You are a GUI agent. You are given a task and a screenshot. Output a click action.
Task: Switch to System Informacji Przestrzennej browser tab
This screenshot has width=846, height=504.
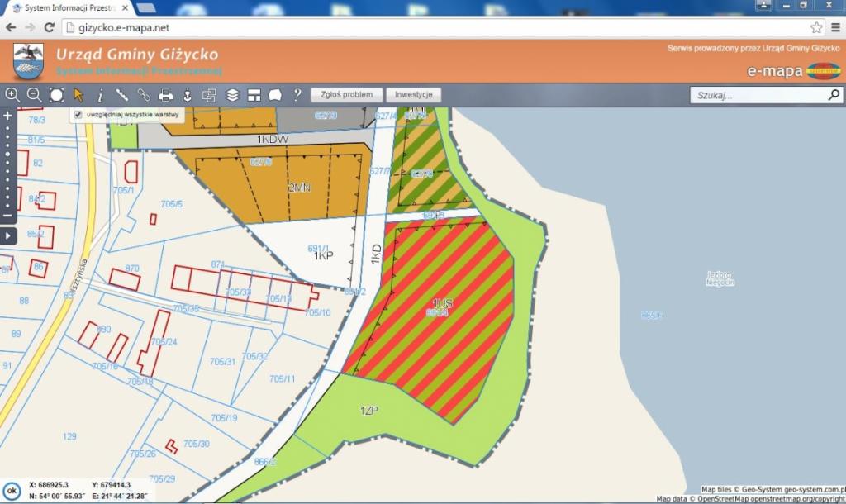coord(66,7)
